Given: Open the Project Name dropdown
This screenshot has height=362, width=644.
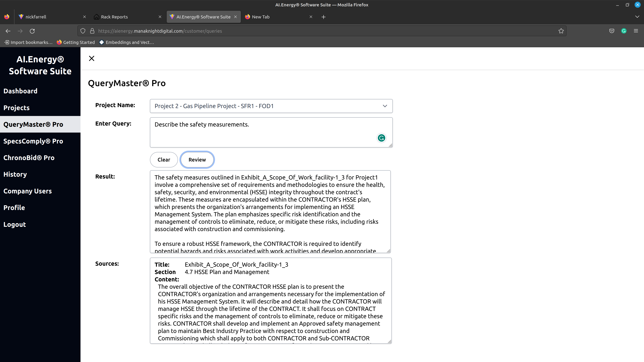Looking at the screenshot, I should click(271, 106).
